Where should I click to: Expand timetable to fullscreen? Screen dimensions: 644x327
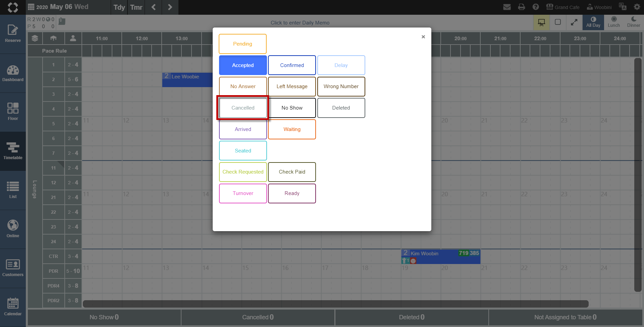(574, 22)
